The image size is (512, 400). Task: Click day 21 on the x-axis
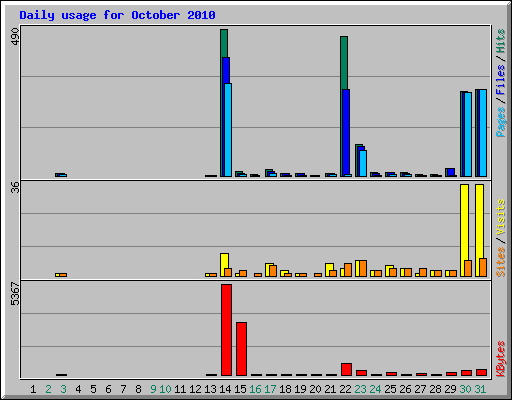point(330,389)
